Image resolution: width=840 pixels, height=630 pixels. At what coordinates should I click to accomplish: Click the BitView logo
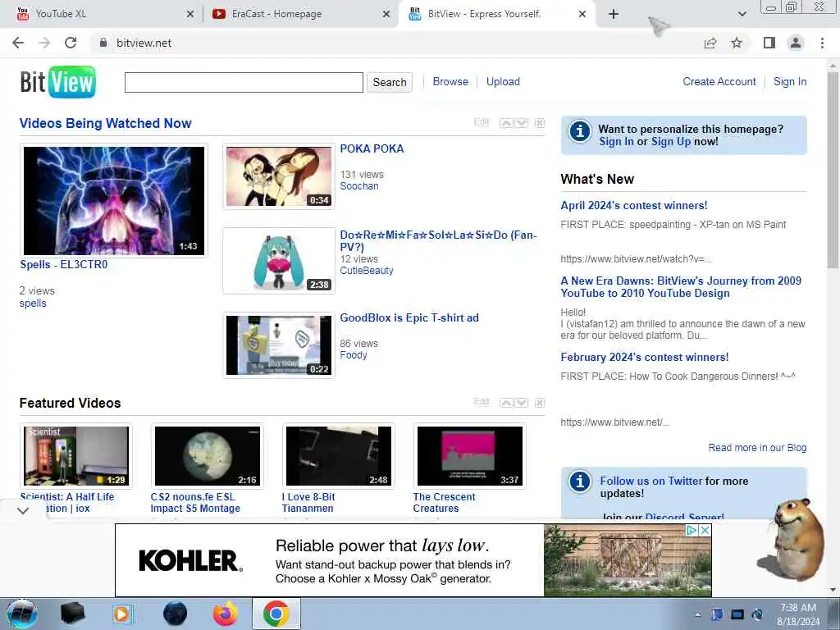(58, 82)
